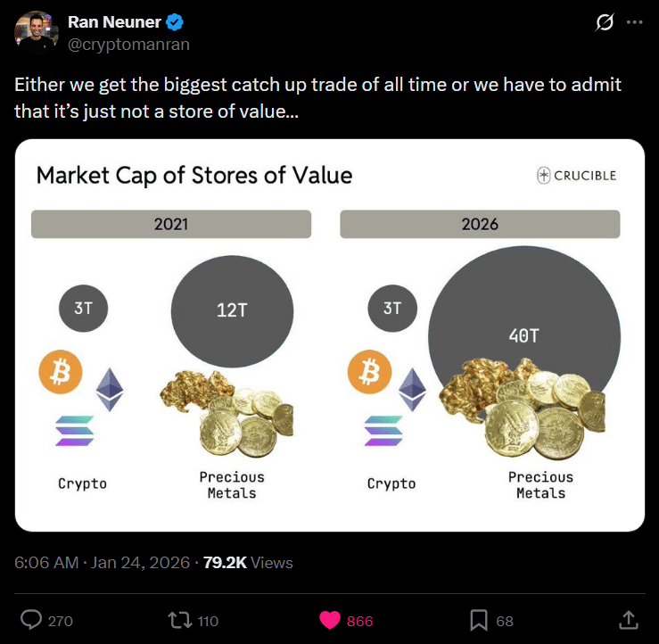659x644 pixels.
Task: Open Ran Neuner's profile picture
Action: [37, 33]
